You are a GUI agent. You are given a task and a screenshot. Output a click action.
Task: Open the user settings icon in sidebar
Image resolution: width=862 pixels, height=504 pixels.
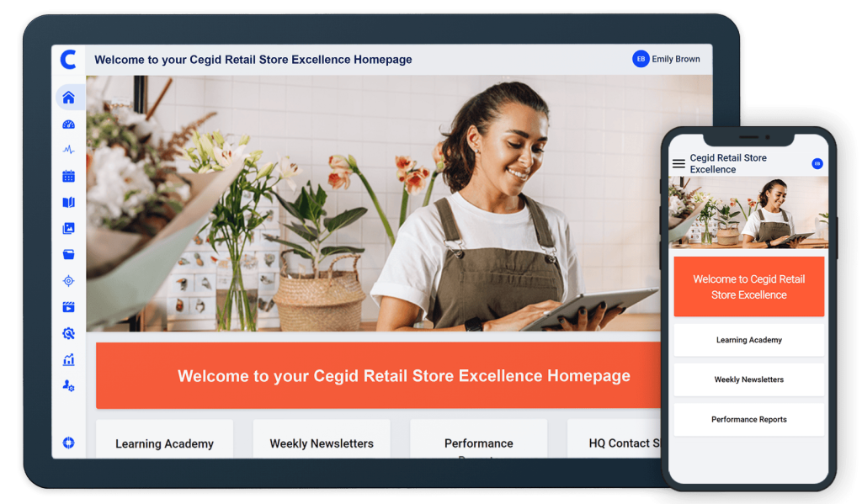tap(69, 386)
